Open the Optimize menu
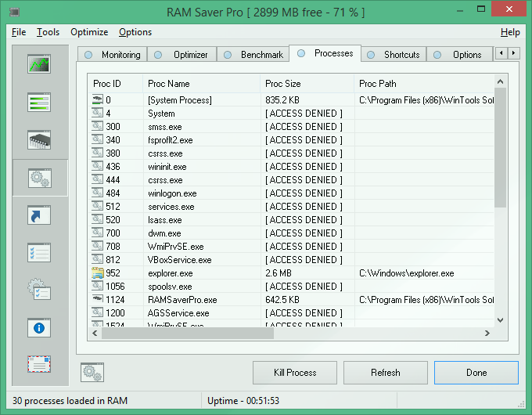The width and height of the screenshot is (532, 415). [x=89, y=32]
